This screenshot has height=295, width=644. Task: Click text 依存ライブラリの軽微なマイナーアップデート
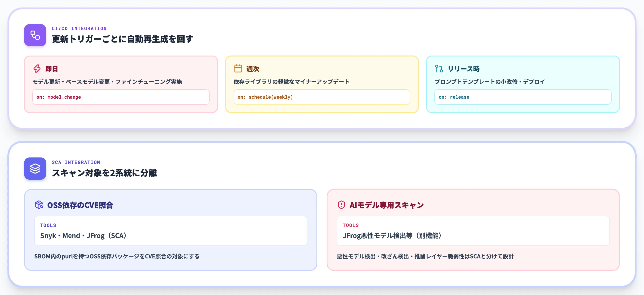[291, 82]
